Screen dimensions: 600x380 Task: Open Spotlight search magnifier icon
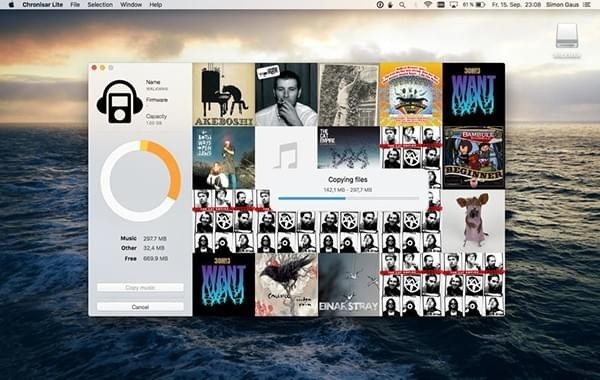(x=402, y=5)
